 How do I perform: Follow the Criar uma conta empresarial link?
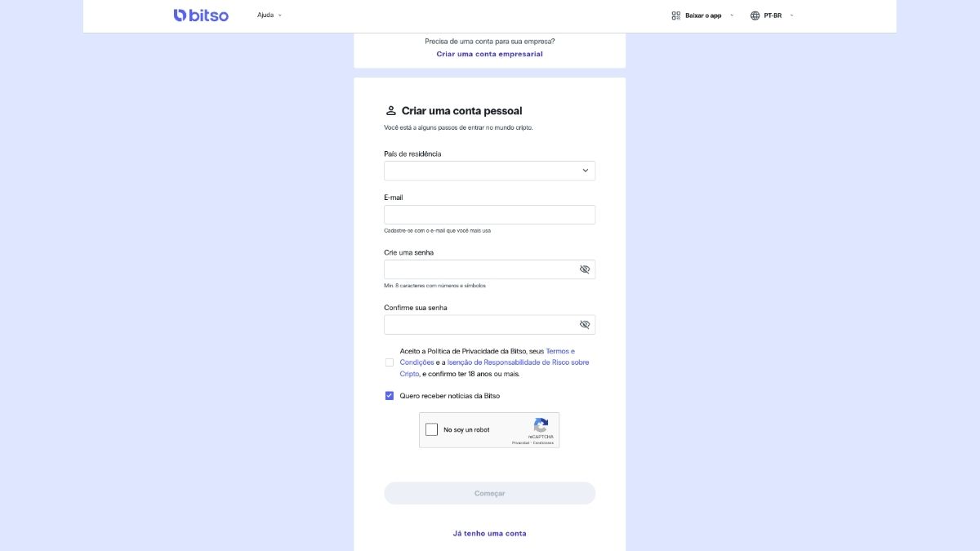click(489, 54)
